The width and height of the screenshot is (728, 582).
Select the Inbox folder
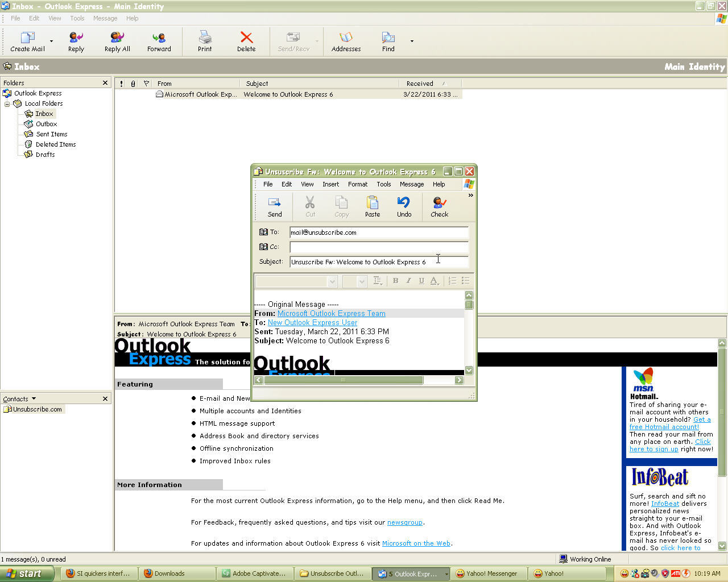[44, 114]
